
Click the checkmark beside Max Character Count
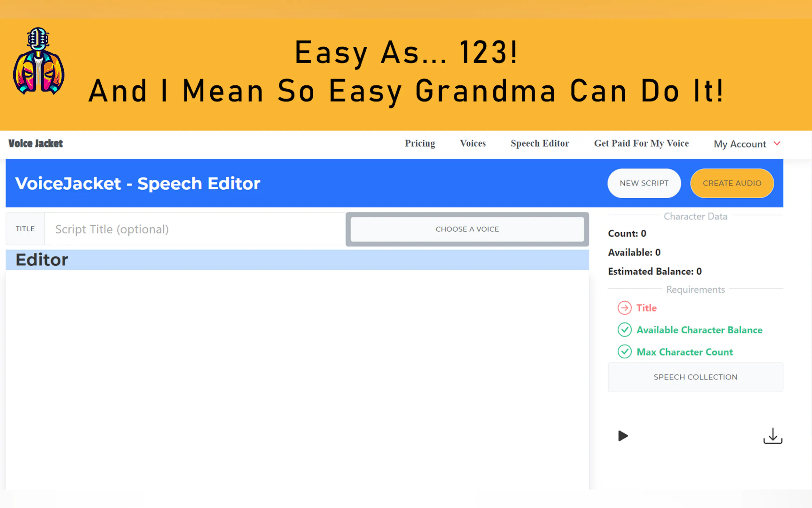pyautogui.click(x=624, y=352)
